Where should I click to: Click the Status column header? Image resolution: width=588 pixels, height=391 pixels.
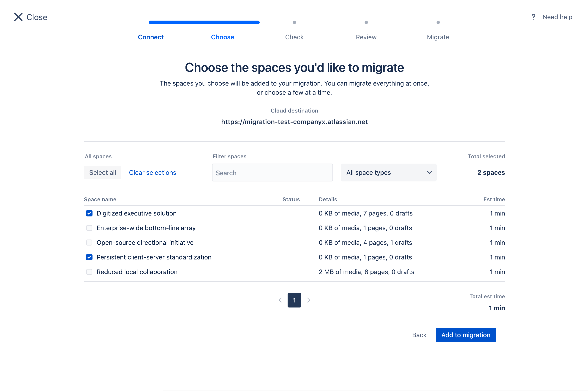click(291, 200)
